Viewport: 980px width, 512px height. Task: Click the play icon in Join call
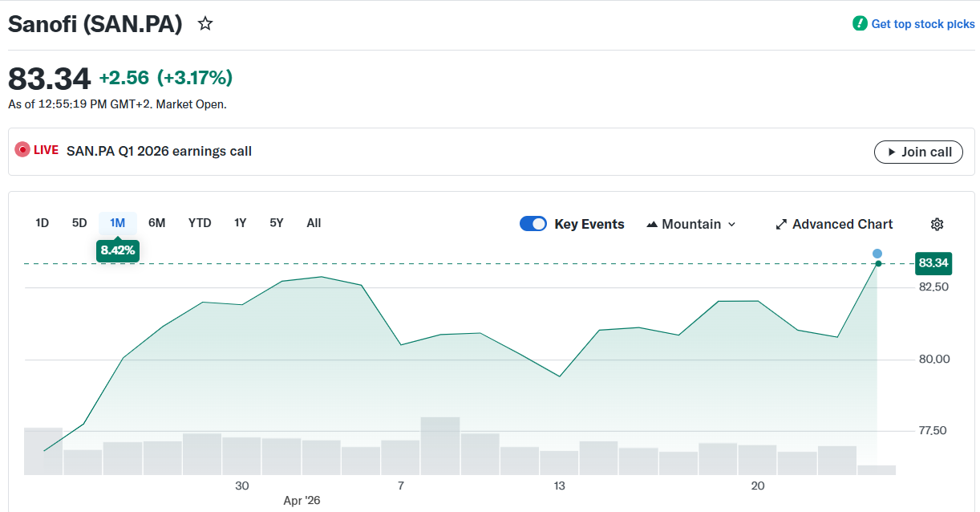tap(892, 152)
